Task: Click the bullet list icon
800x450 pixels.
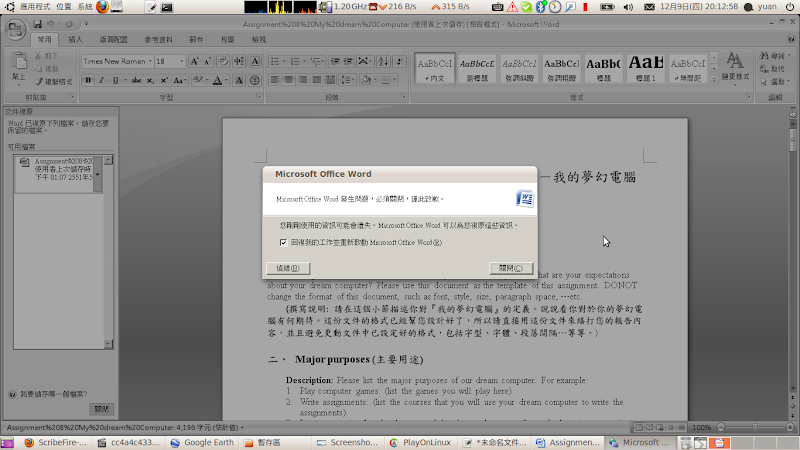Action: click(x=275, y=61)
